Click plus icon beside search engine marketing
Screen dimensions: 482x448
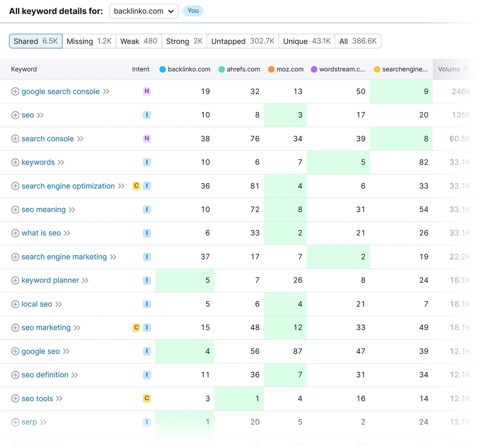tap(15, 257)
